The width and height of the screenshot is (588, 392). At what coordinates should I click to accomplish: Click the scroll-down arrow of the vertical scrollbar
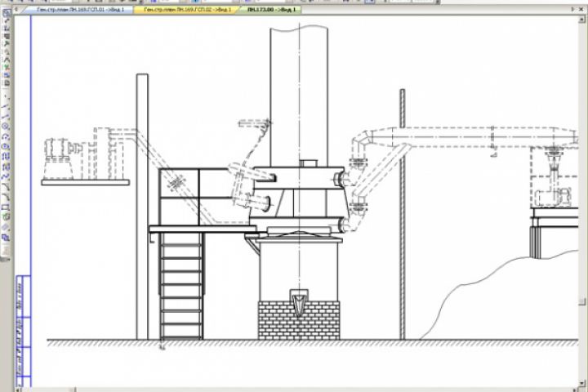[582, 383]
